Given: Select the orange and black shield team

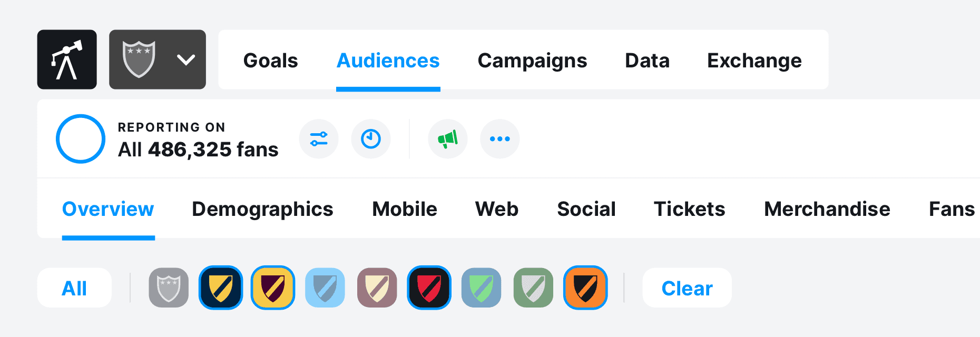Looking at the screenshot, I should 585,288.
